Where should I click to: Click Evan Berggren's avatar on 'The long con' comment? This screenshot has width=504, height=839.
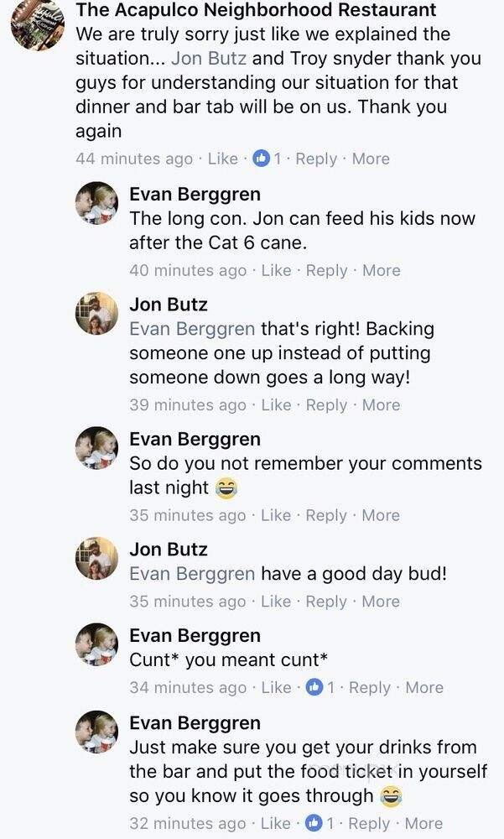[96, 203]
